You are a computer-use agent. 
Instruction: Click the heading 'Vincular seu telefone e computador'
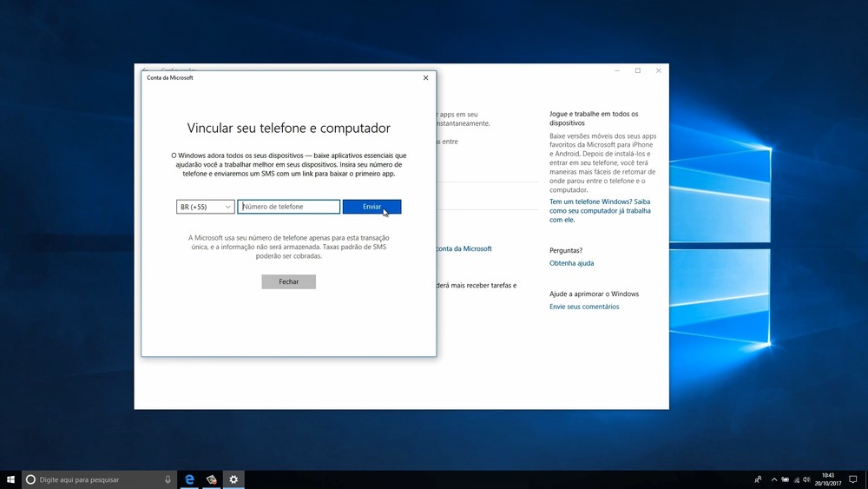click(288, 128)
